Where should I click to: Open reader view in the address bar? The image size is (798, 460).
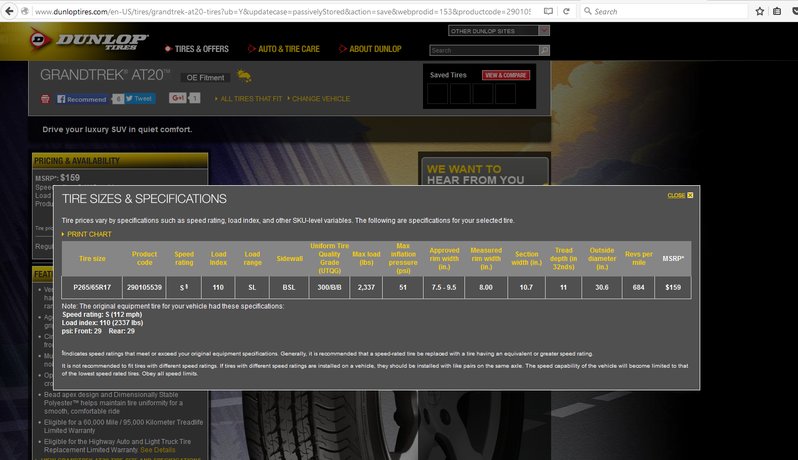point(548,11)
